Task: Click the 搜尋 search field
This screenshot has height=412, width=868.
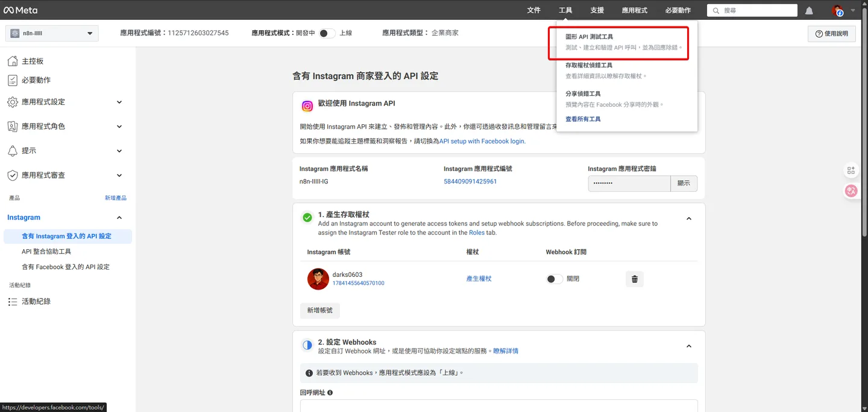Action: coord(752,11)
